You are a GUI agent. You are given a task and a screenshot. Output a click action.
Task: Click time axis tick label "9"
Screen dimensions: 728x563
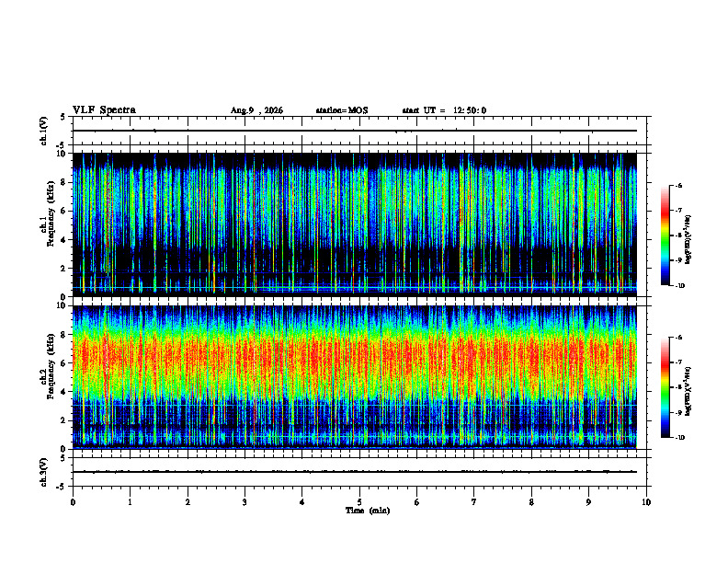(588, 502)
